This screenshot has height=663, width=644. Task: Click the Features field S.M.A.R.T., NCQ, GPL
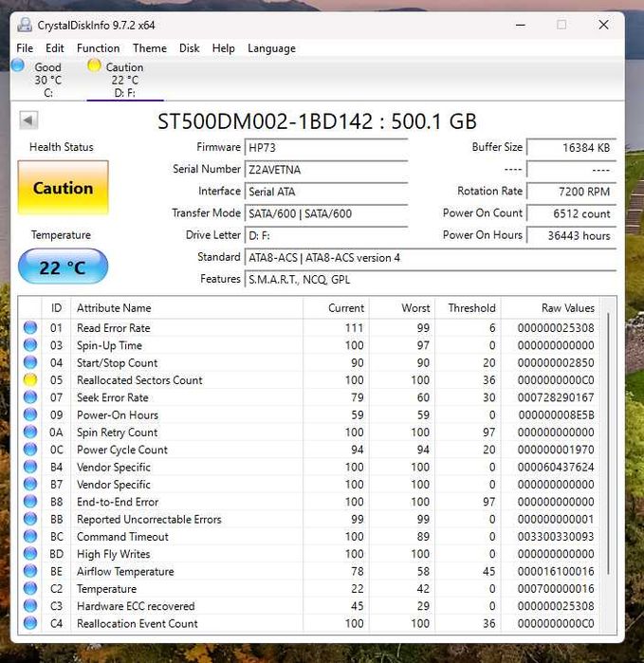point(431,280)
